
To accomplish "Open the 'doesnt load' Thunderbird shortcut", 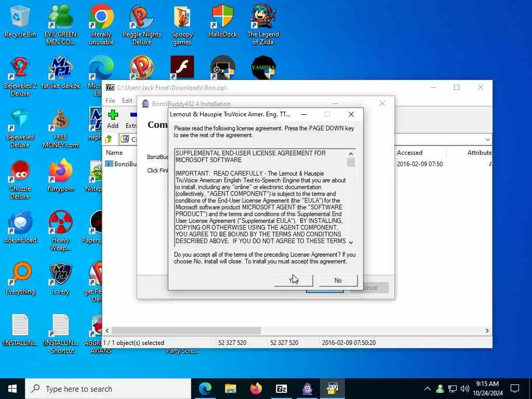I will tap(20, 228).
